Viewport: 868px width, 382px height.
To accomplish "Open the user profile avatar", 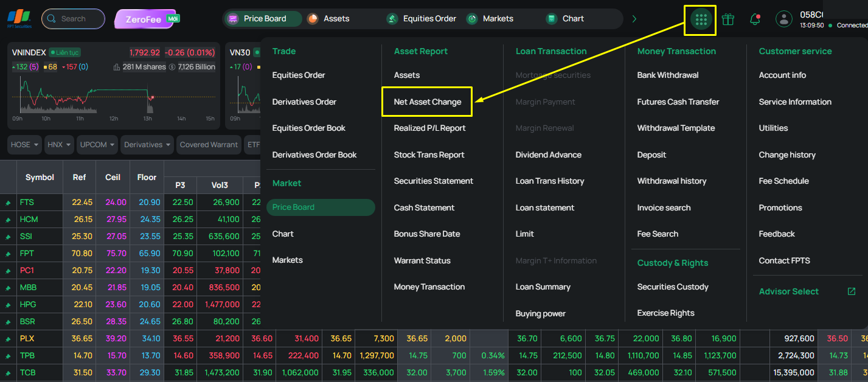I will coord(784,19).
